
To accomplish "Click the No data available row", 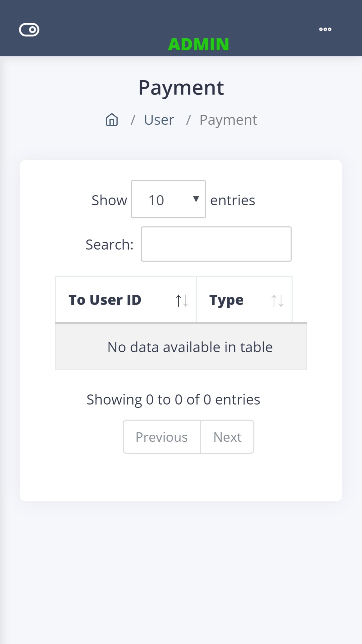I will pyautogui.click(x=190, y=347).
